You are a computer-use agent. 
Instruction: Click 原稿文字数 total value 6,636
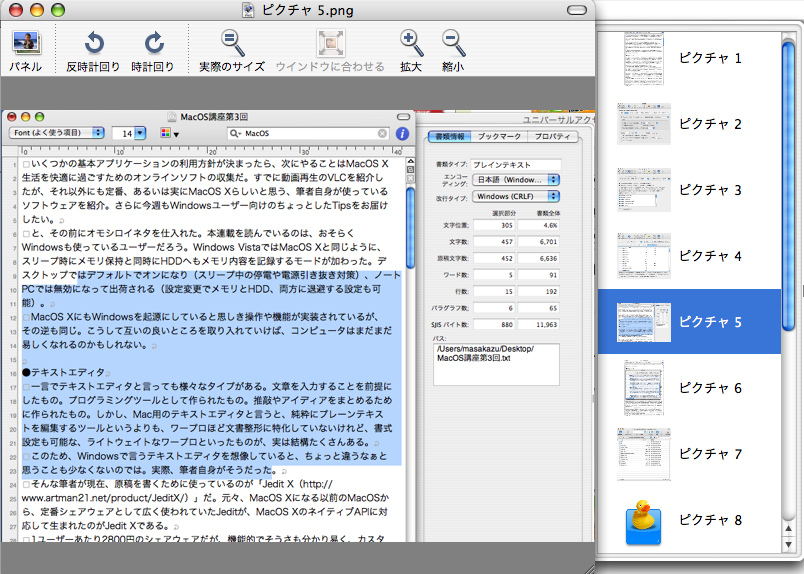point(539,259)
